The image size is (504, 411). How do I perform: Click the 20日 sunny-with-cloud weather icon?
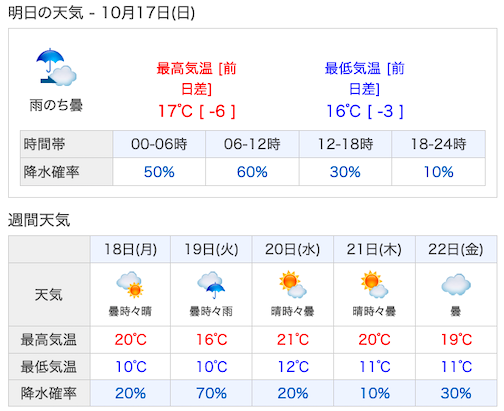[293, 284]
